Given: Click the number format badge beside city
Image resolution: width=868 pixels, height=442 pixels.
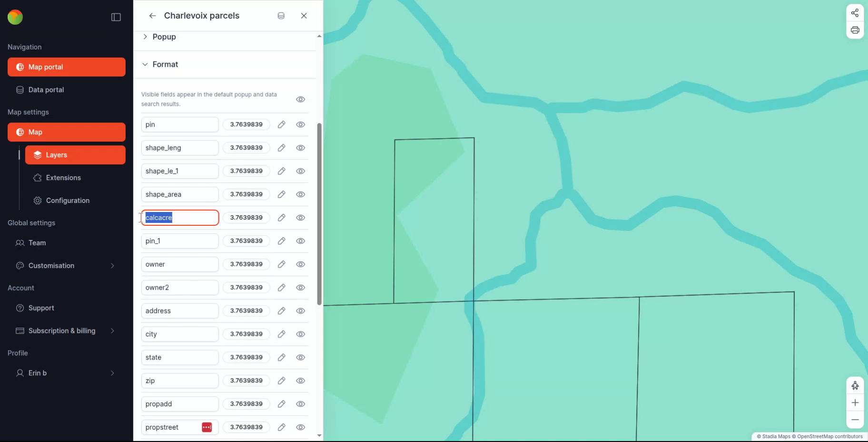Looking at the screenshot, I should click(246, 334).
